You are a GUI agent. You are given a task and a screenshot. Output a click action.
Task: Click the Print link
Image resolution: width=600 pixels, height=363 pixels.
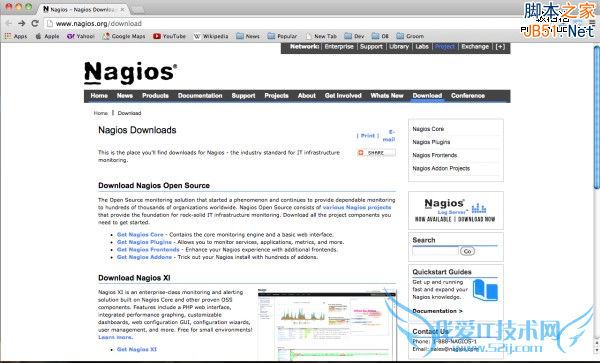point(368,136)
